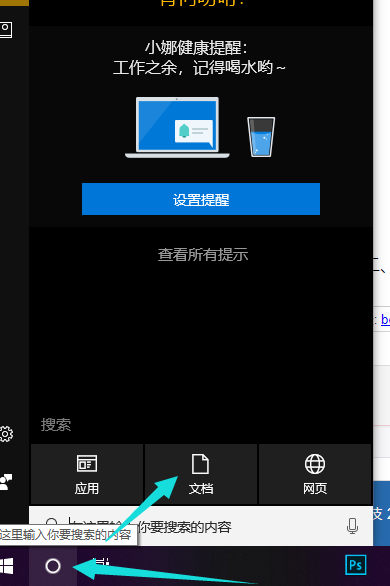The image size is (390, 586).
Task: Click the 工作之余，记得喝水哟 text
Action: pyautogui.click(x=199, y=68)
